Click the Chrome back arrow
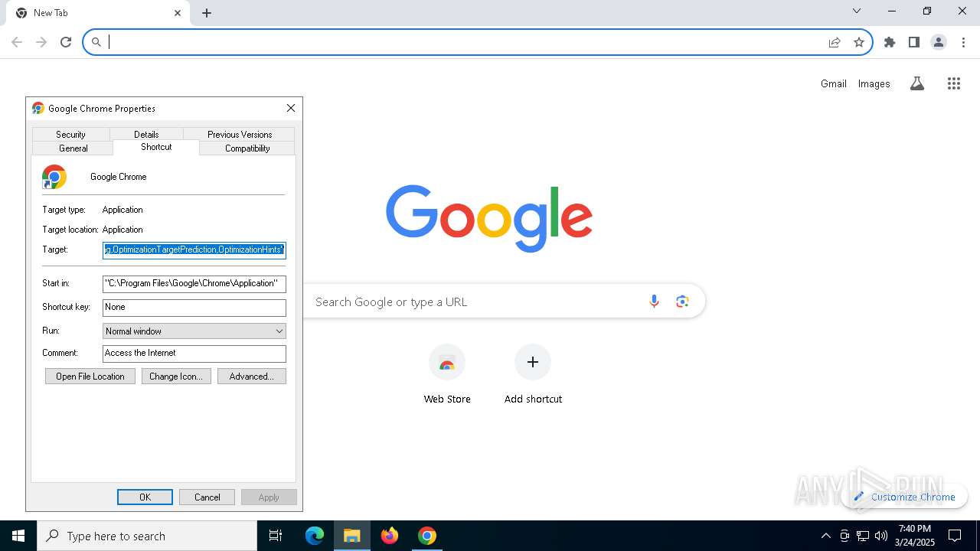 tap(17, 42)
